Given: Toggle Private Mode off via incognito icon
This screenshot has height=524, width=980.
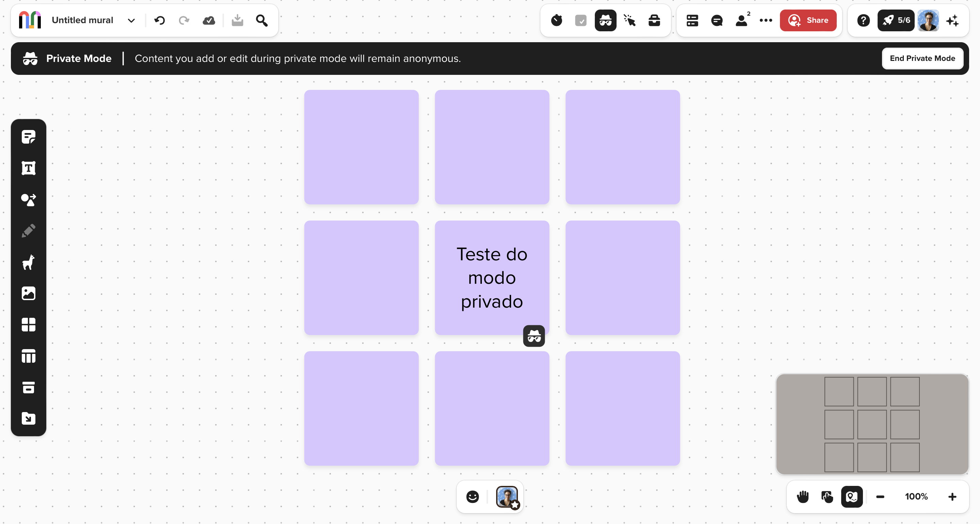Looking at the screenshot, I should pos(605,20).
